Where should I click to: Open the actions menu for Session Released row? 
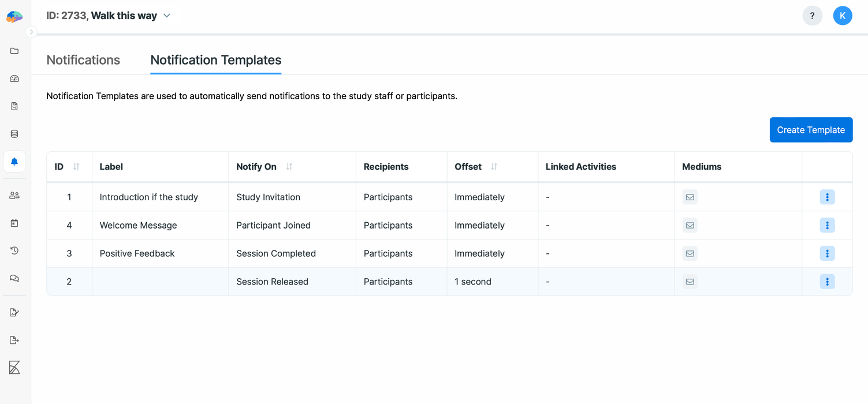tap(827, 282)
